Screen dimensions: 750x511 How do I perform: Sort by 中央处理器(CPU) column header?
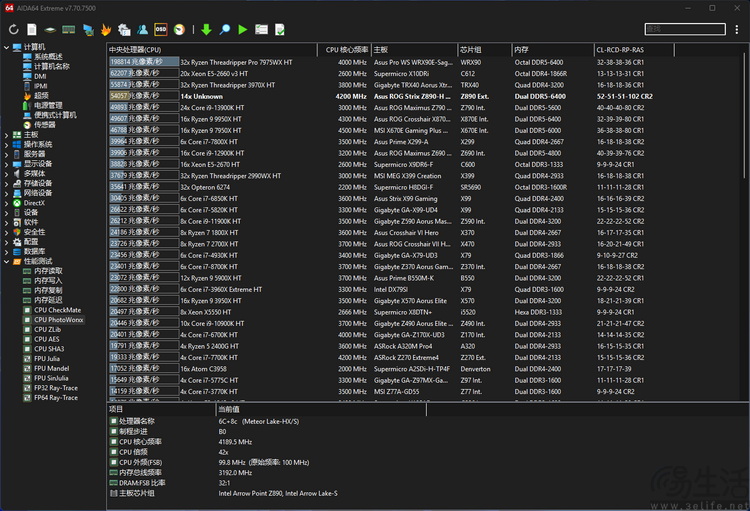212,50
